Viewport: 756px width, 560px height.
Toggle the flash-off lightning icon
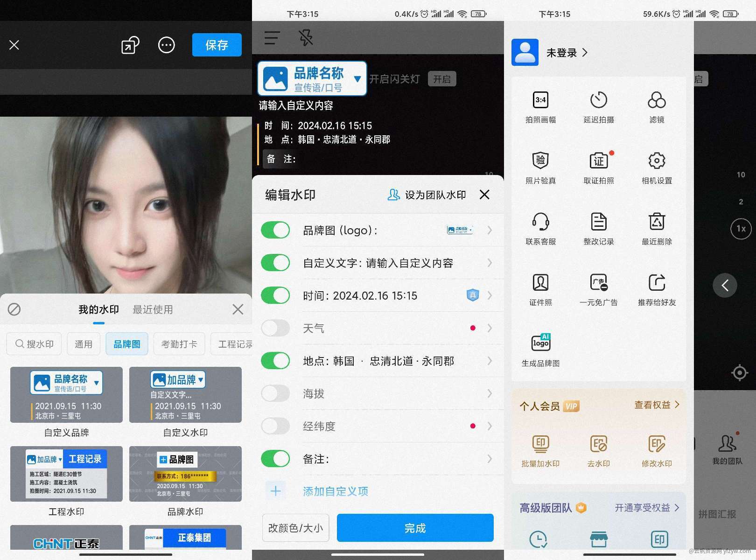pos(306,38)
